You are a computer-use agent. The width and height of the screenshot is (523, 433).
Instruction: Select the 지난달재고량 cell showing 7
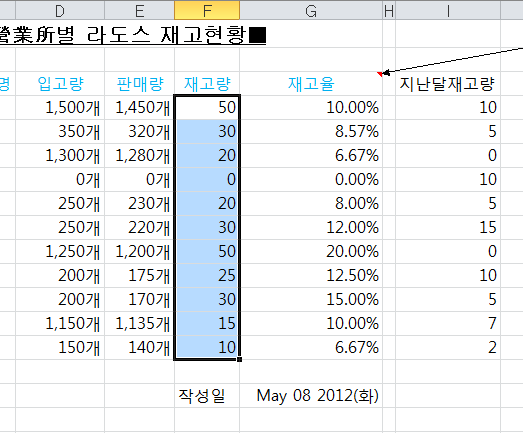point(448,324)
